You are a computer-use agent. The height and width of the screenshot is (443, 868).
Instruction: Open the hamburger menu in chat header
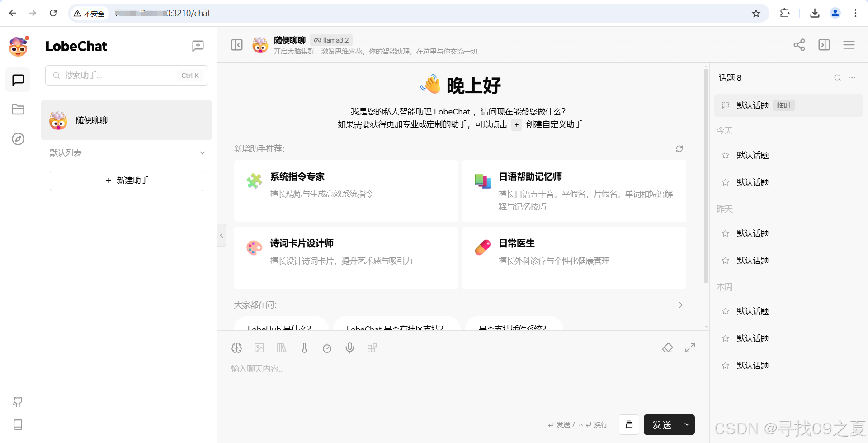click(x=849, y=45)
